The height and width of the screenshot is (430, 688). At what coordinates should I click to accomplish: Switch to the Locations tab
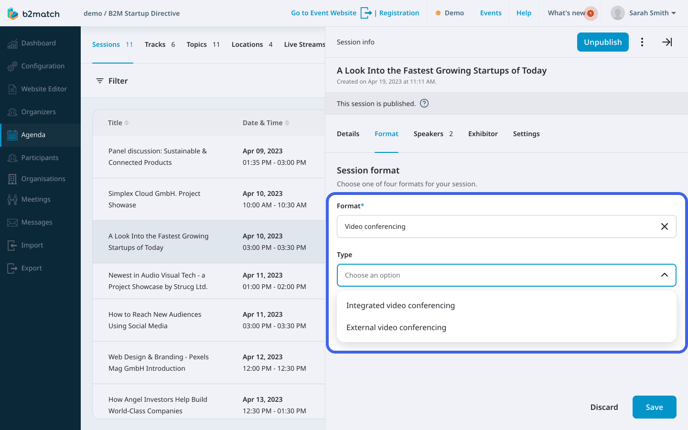(252, 44)
